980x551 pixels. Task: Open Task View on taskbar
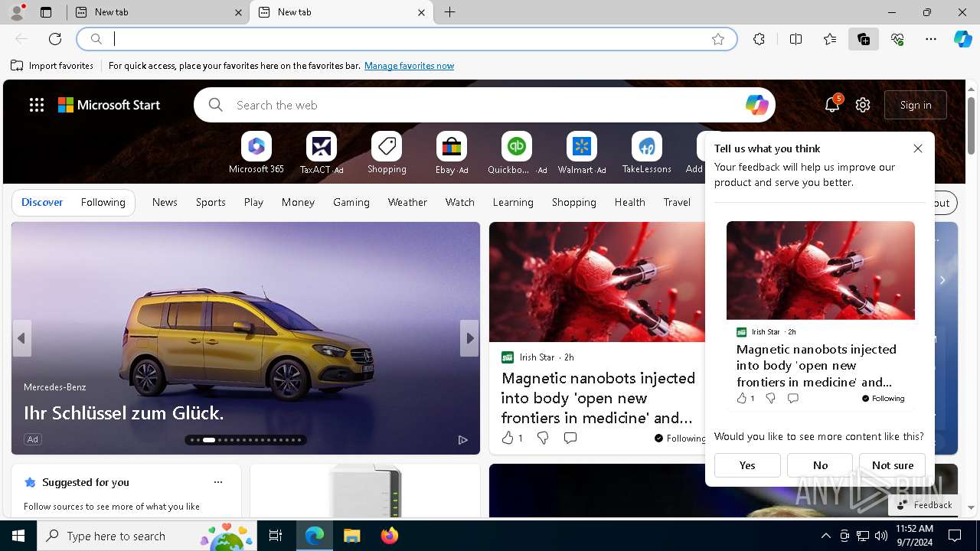(x=276, y=536)
